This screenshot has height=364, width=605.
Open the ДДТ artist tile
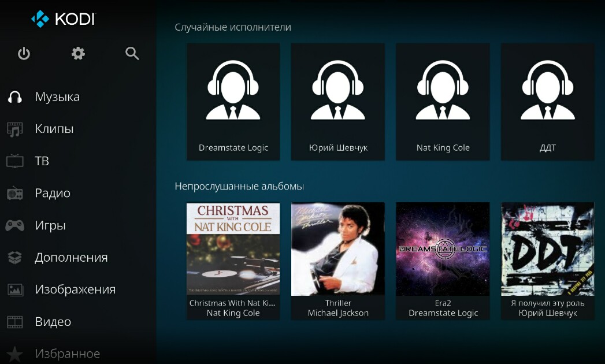(x=548, y=102)
